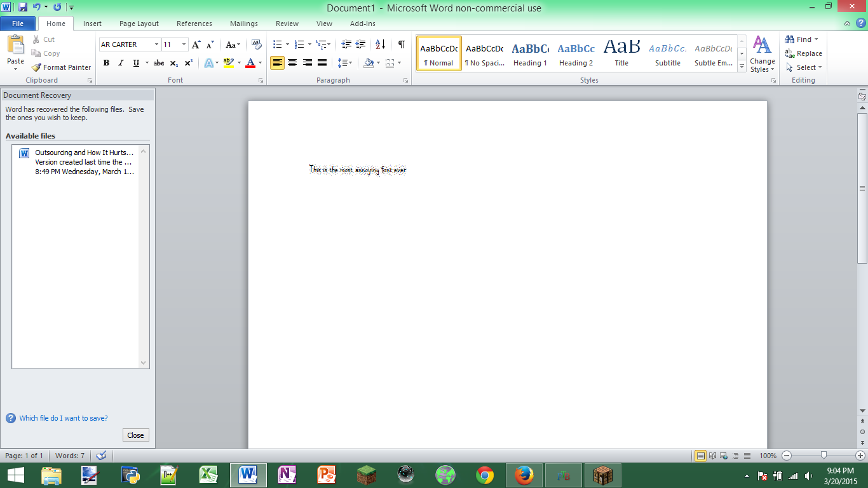
Task: Open the AR CARTER font name dropdown
Action: pyautogui.click(x=156, y=44)
